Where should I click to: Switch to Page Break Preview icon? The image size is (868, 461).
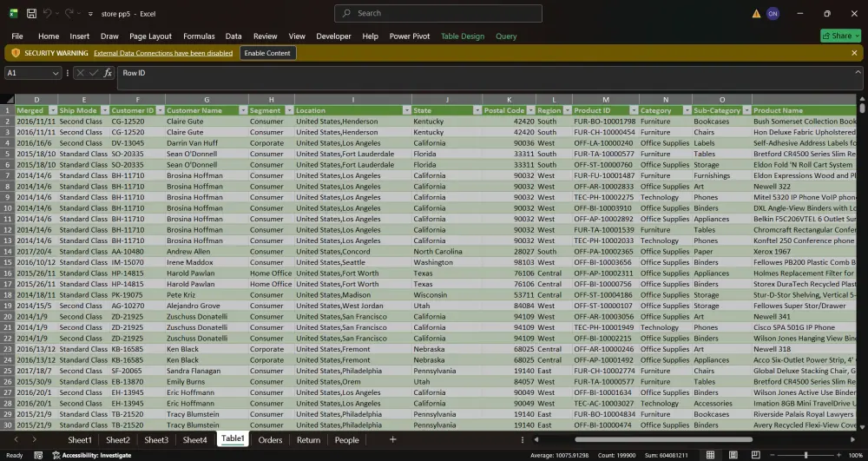point(756,455)
